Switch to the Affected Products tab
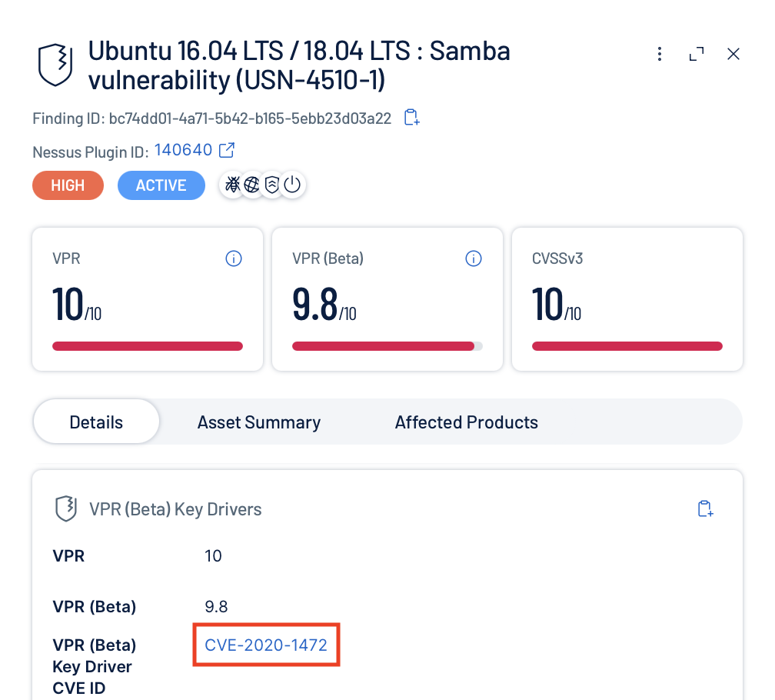Viewport: 775px width, 700px height. tap(466, 422)
